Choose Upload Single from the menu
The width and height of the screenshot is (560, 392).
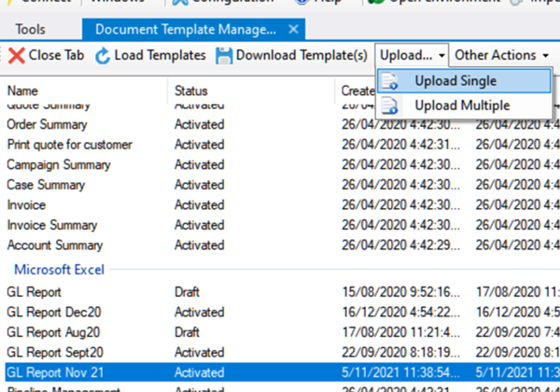coord(457,81)
